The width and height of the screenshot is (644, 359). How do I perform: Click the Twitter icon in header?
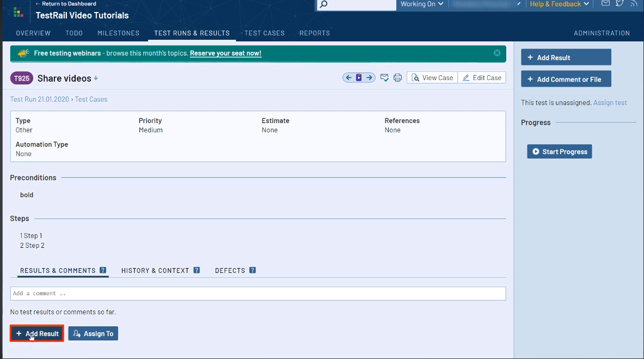click(620, 4)
